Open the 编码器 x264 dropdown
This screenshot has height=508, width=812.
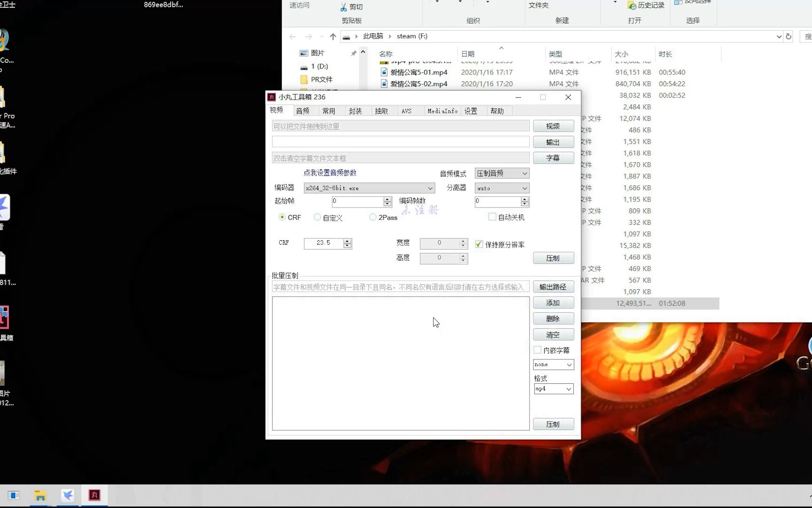(369, 188)
